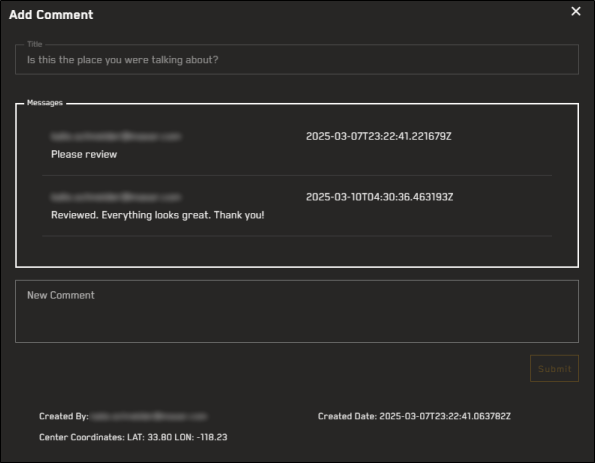Click the Created Date timestamp value
This screenshot has width=595, height=463.
pyautogui.click(x=445, y=416)
